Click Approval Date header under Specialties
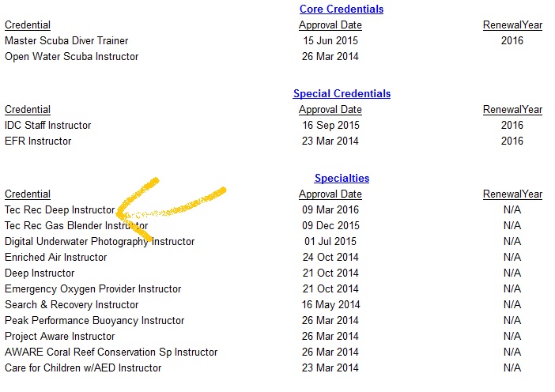The height and width of the screenshot is (392, 555). point(330,194)
